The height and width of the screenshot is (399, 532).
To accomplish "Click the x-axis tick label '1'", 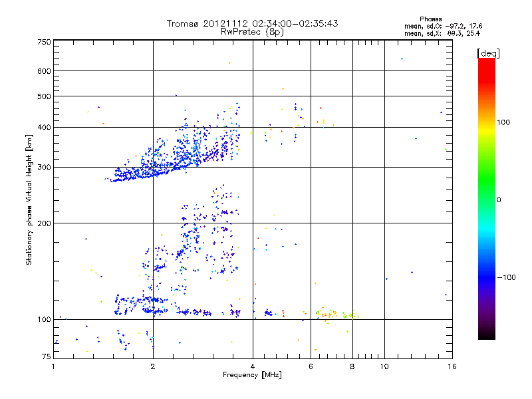I will click(x=53, y=366).
